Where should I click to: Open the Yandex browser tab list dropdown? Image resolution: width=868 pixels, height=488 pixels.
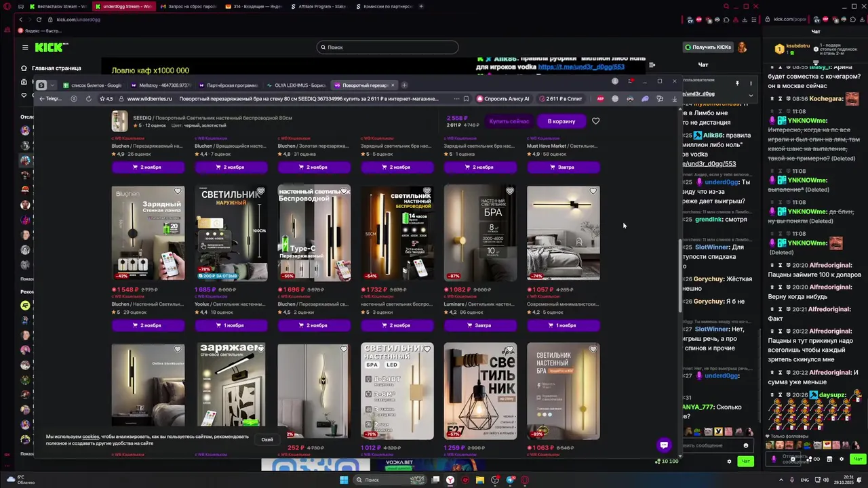pos(52,85)
